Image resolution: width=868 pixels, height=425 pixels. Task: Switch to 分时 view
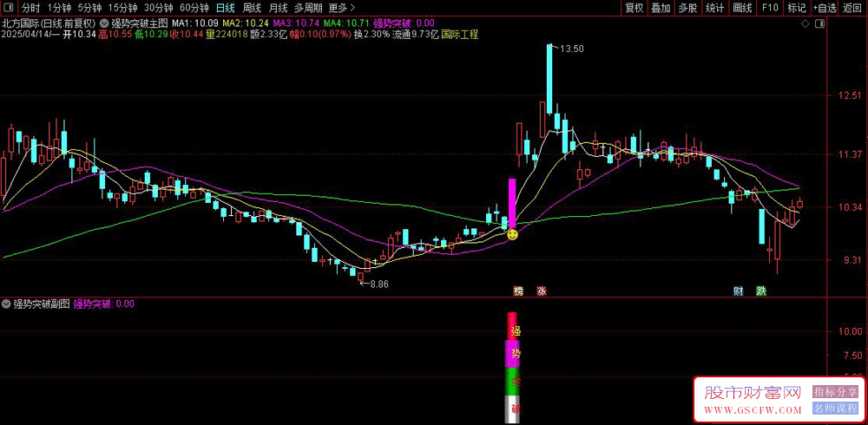click(x=30, y=8)
